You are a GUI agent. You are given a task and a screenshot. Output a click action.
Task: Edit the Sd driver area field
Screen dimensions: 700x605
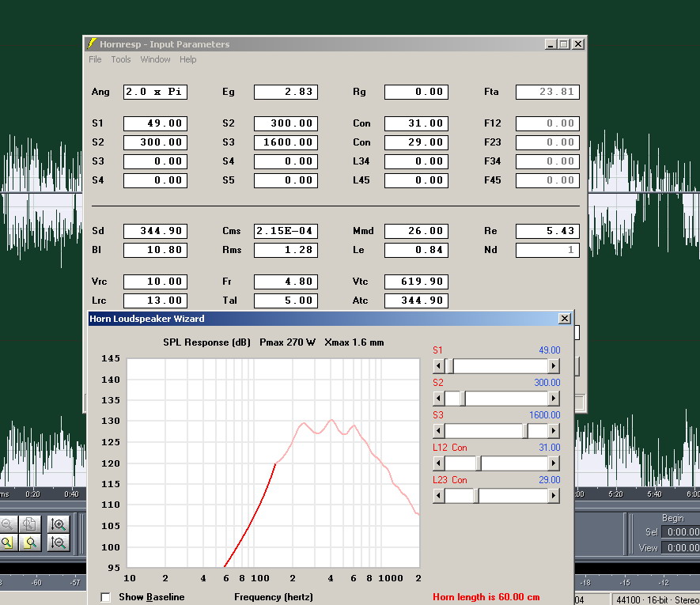pos(155,231)
